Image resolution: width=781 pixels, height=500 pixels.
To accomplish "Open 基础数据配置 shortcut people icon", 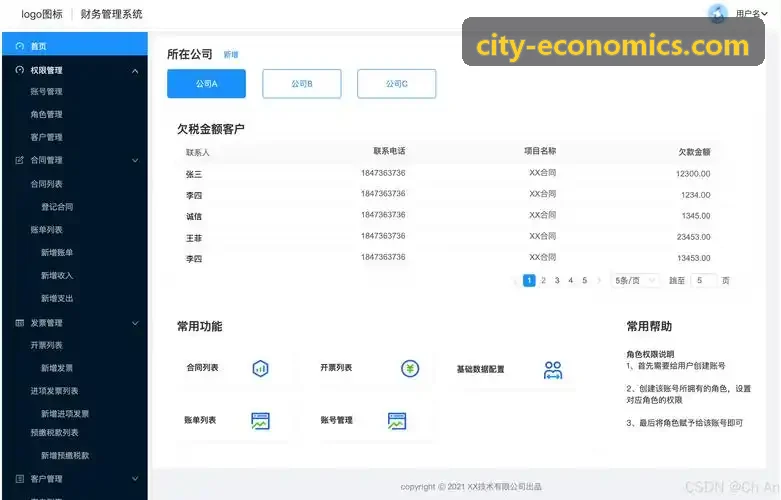I will (553, 370).
